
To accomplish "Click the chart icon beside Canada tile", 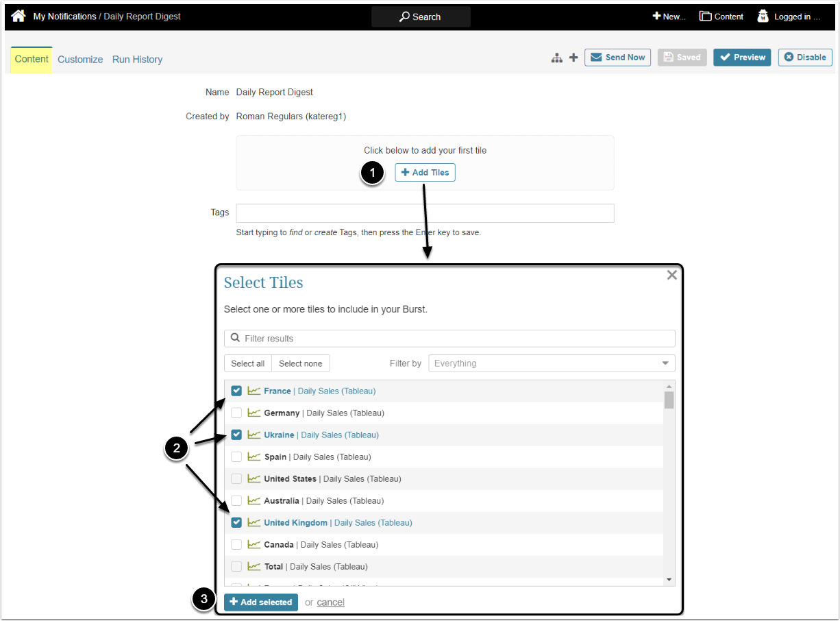I will [x=254, y=544].
